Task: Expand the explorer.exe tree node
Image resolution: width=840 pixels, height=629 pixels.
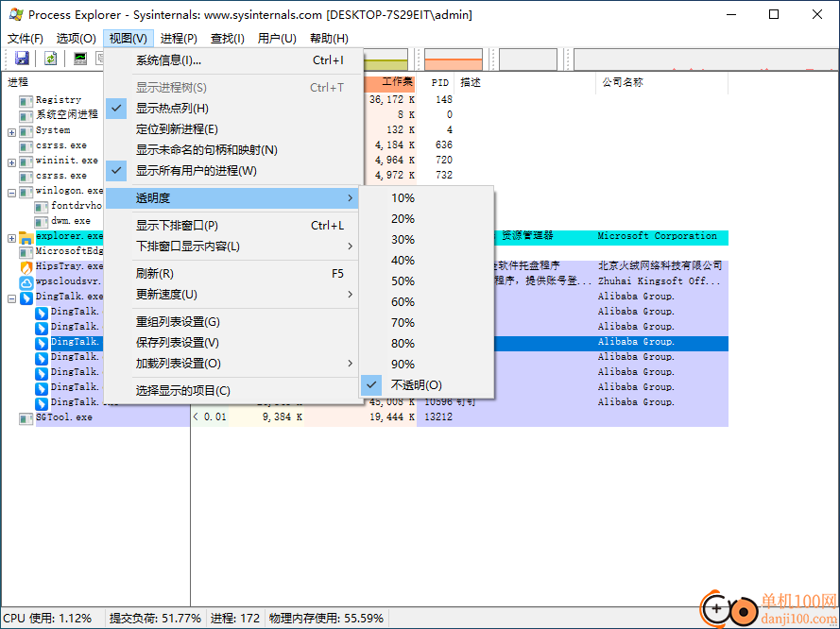Action: [11, 238]
